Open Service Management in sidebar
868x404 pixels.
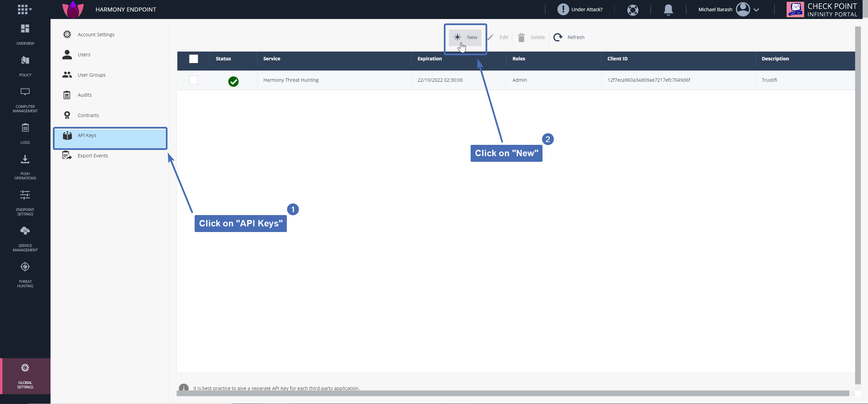click(x=25, y=239)
